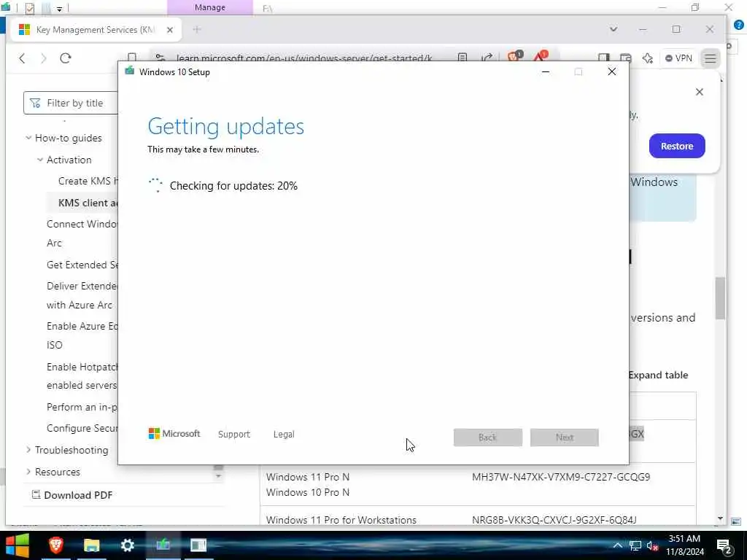Open the browser hamburger menu
Screen dimensions: 747x560
pos(711,58)
